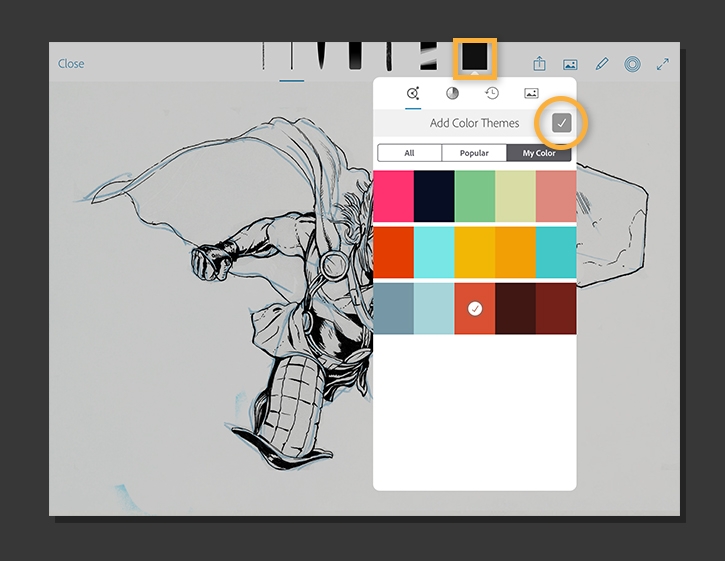Choose the tapered ink brush tool
725x561 pixels.
[x=320, y=56]
